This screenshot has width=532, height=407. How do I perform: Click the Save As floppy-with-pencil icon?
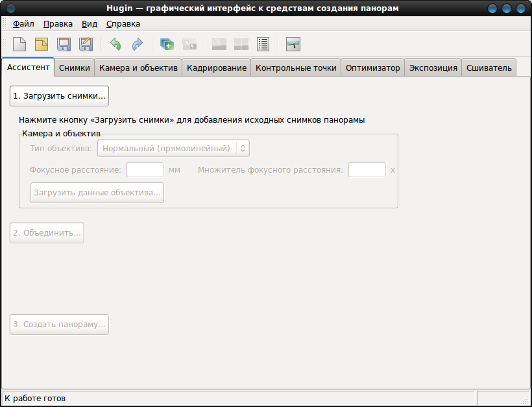[86, 44]
